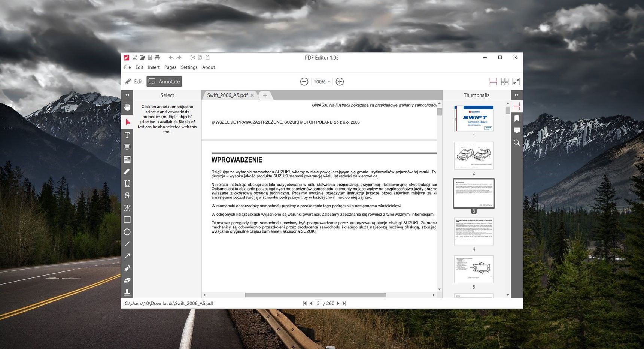Zoom out with minus button
Viewport: 644px width, 349px height.
304,82
